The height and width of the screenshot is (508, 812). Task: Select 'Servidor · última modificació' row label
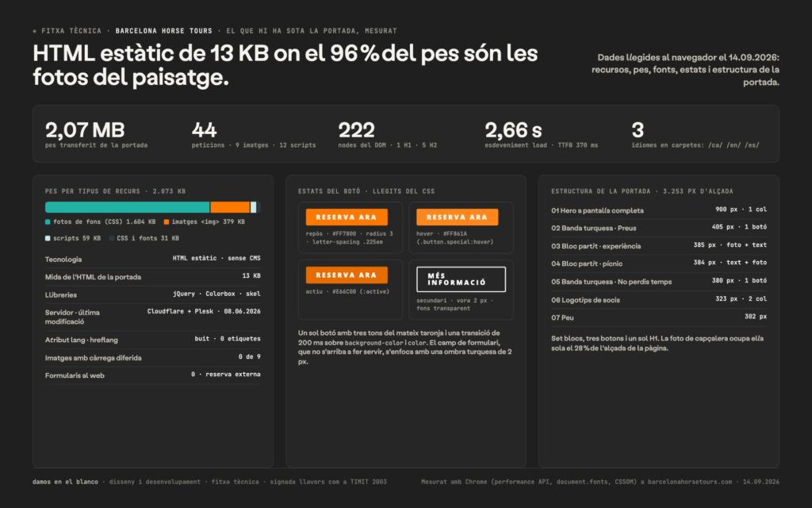click(x=72, y=317)
